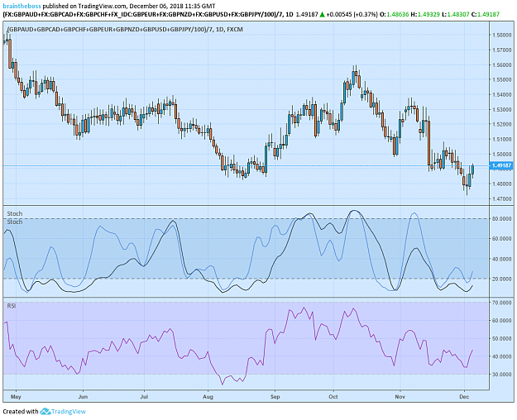
Task: Click the high value H:1.49329 in header
Action: click(425, 15)
